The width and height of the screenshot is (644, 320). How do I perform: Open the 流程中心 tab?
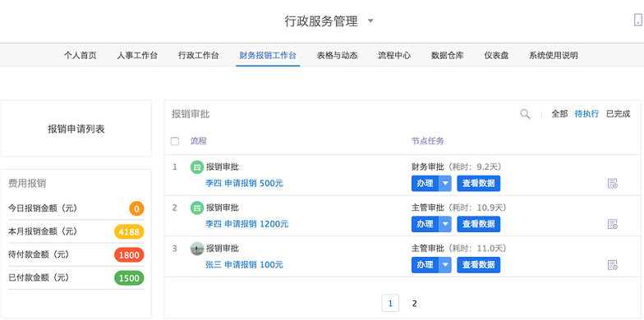(x=394, y=56)
